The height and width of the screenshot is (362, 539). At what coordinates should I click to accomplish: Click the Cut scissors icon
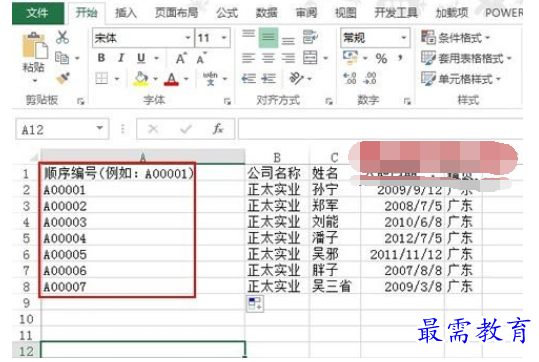pos(62,37)
